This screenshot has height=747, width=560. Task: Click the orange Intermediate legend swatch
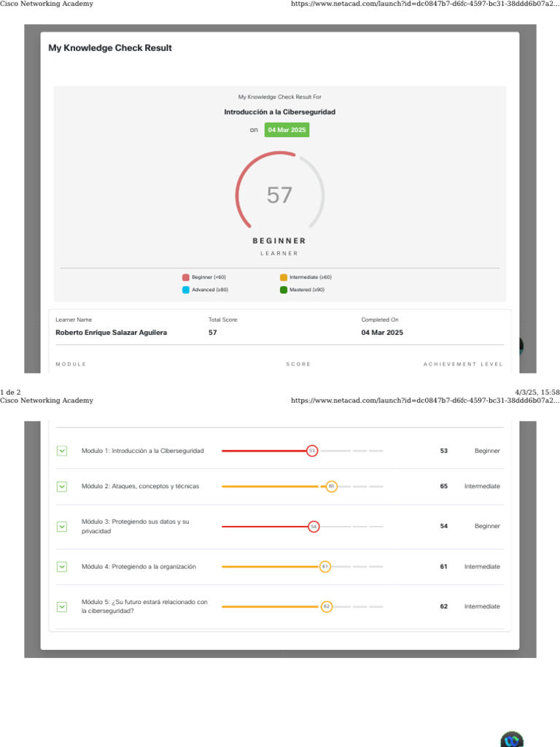click(284, 277)
